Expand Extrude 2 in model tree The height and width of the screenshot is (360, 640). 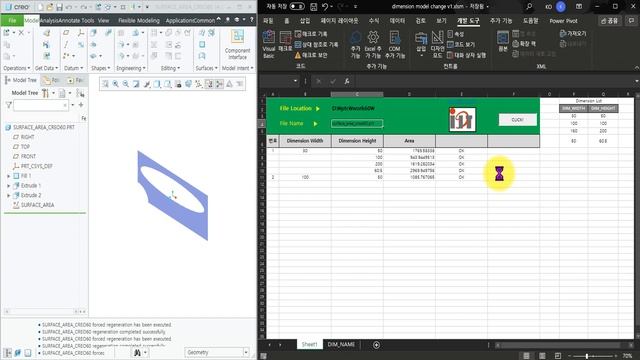[9, 196]
